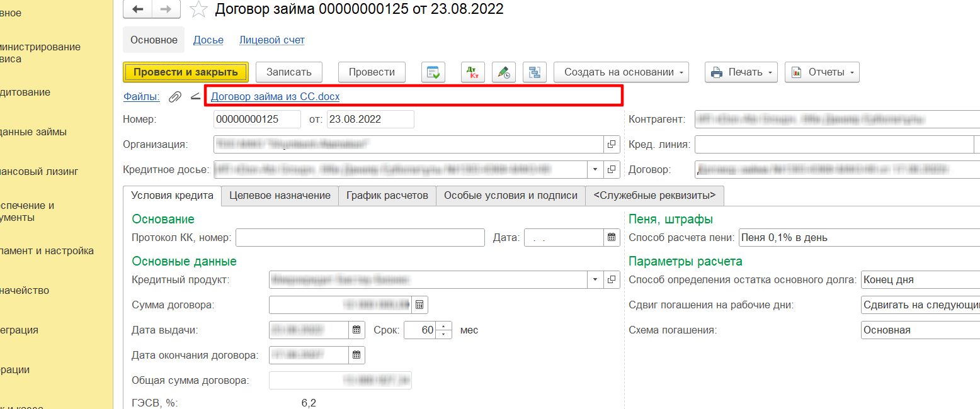The width and height of the screenshot is (980, 409).
Task: Open the Кредитный продукт record with its open icon
Action: pyautogui.click(x=612, y=279)
